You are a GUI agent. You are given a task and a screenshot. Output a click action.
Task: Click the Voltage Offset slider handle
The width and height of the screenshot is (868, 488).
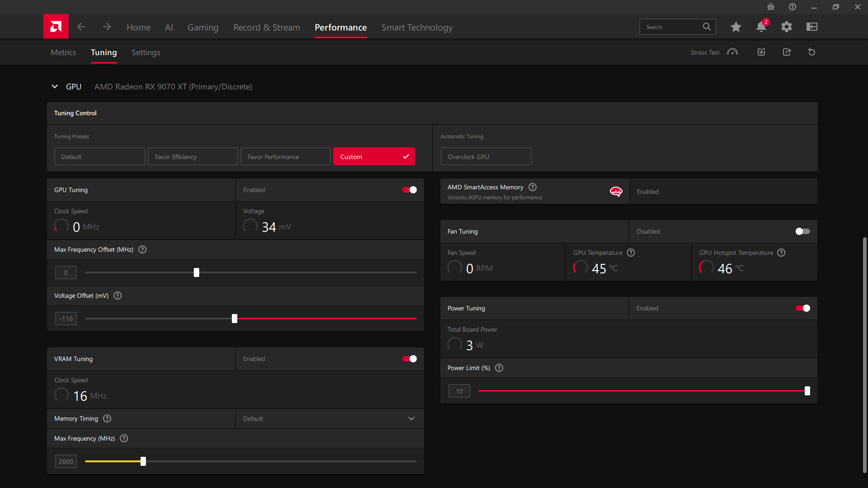pyautogui.click(x=235, y=319)
